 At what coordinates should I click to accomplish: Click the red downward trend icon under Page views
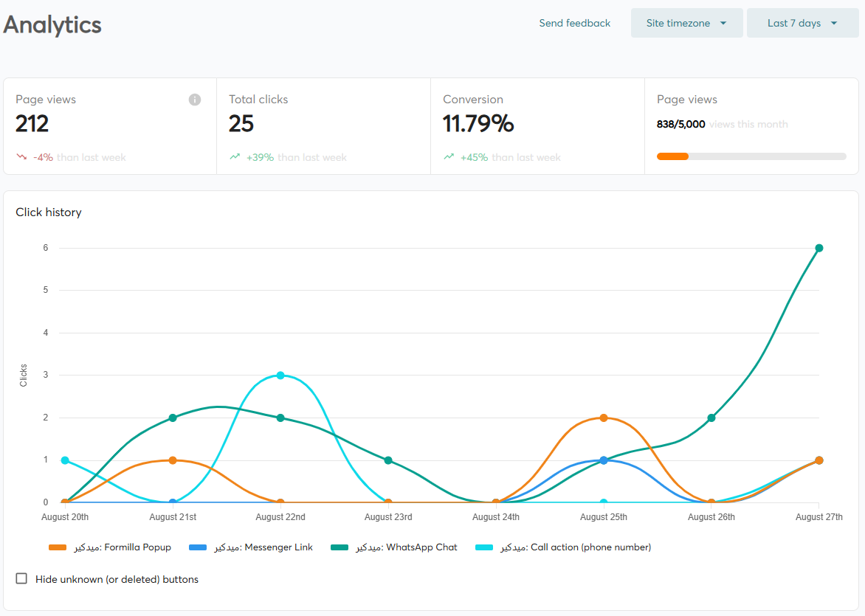pos(21,157)
